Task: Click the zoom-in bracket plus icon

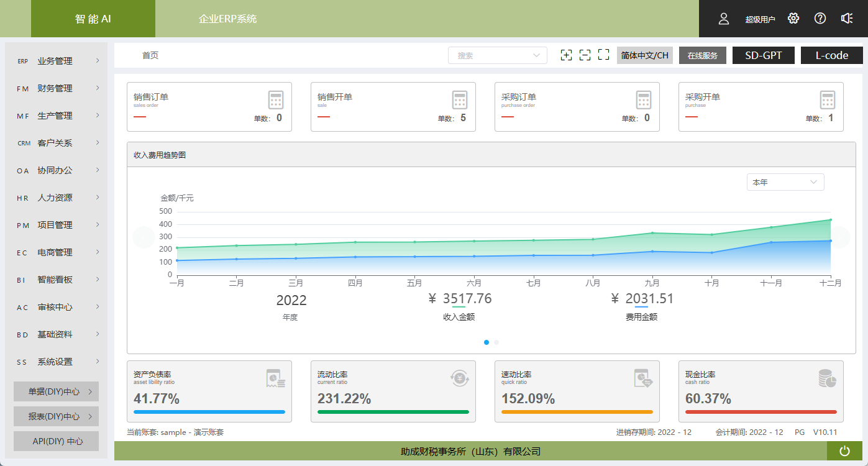Action: (566, 55)
